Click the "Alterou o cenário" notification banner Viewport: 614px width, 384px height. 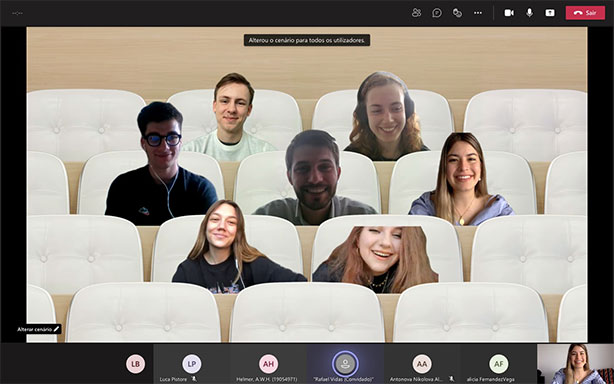point(307,40)
